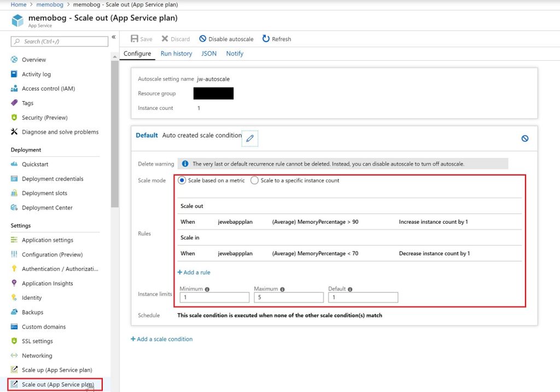Click the Add a rule link
This screenshot has width=560, height=392.
point(194,272)
